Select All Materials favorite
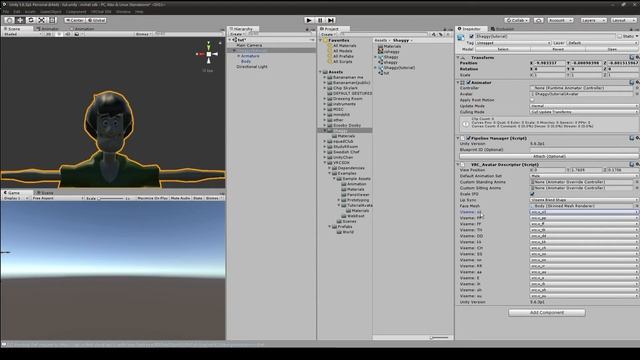 pyautogui.click(x=344, y=46)
